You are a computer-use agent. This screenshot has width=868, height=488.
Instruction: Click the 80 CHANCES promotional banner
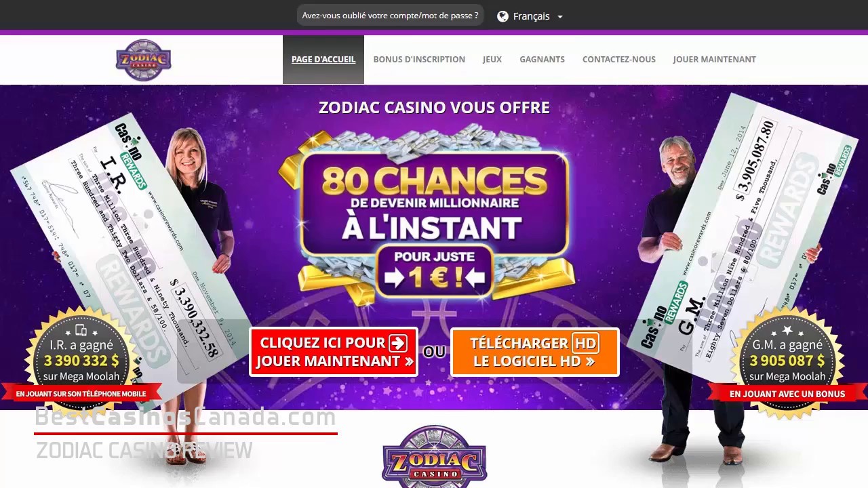tap(434, 203)
